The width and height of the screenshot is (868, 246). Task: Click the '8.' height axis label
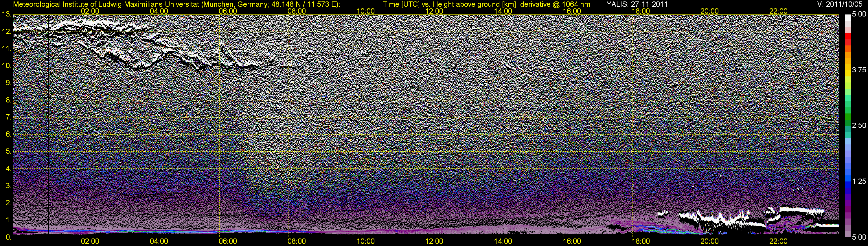[x=8, y=100]
